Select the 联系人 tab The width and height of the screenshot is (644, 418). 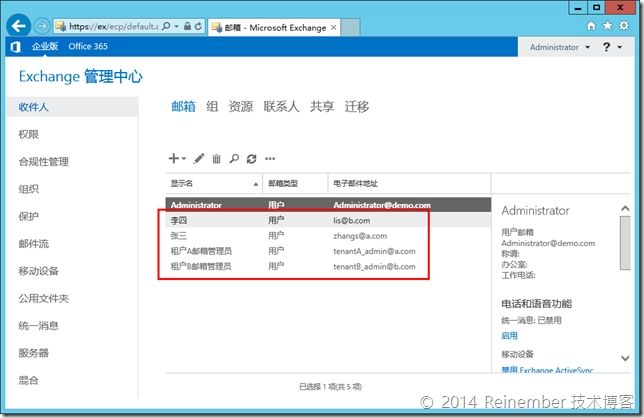pyautogui.click(x=281, y=107)
